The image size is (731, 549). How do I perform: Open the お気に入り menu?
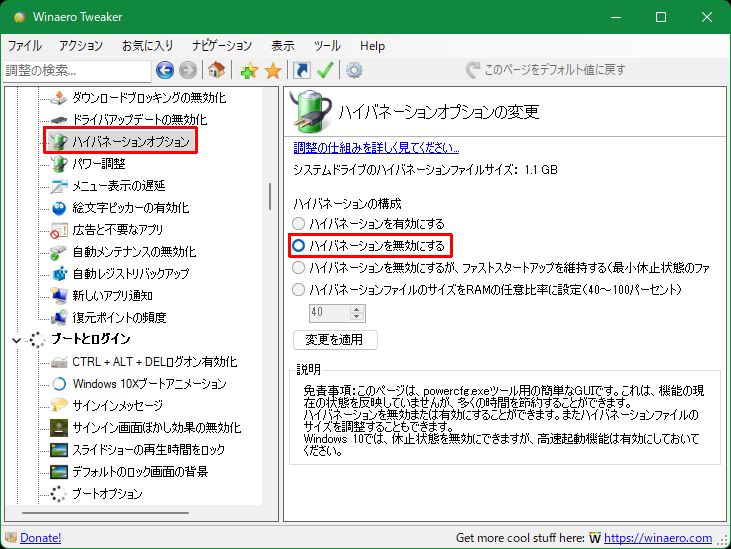147,46
